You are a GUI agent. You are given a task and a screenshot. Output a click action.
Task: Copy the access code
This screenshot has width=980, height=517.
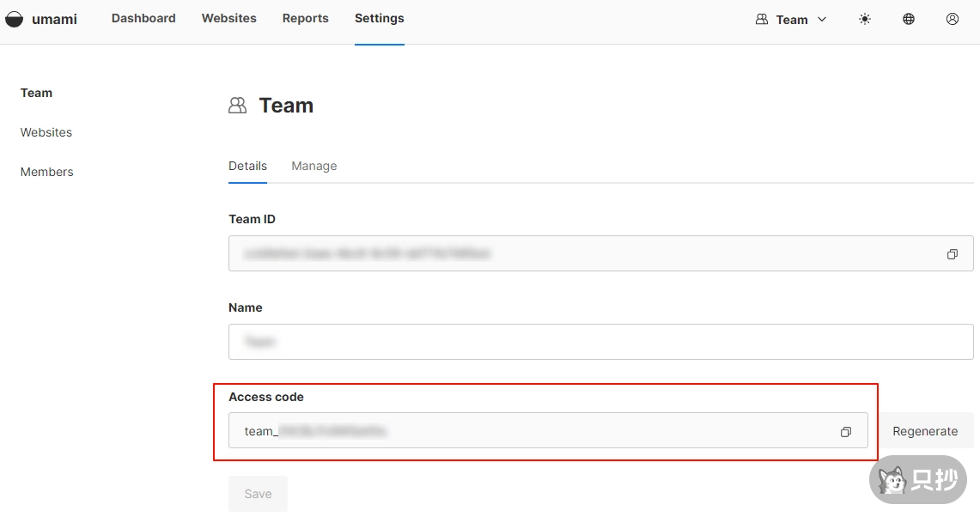click(846, 432)
